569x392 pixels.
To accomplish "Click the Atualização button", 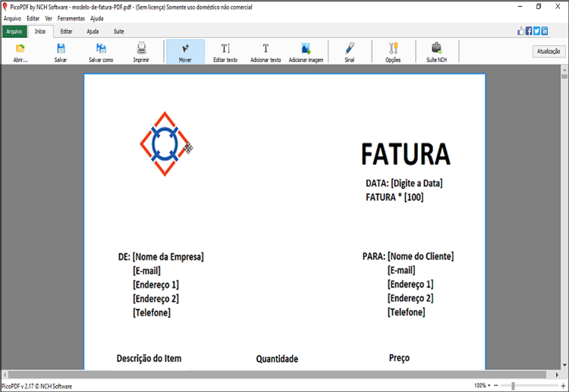I will pos(549,52).
